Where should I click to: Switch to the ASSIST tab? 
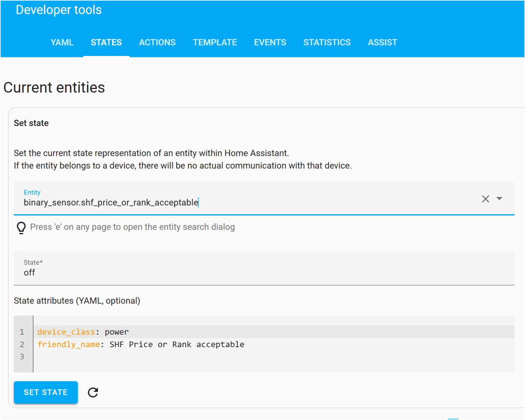point(382,42)
